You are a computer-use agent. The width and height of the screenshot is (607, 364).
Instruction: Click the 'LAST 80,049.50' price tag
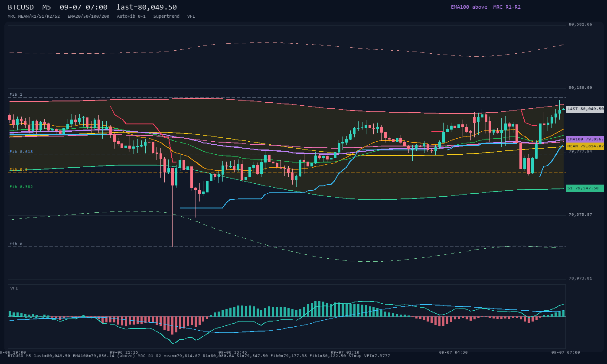(x=585, y=109)
